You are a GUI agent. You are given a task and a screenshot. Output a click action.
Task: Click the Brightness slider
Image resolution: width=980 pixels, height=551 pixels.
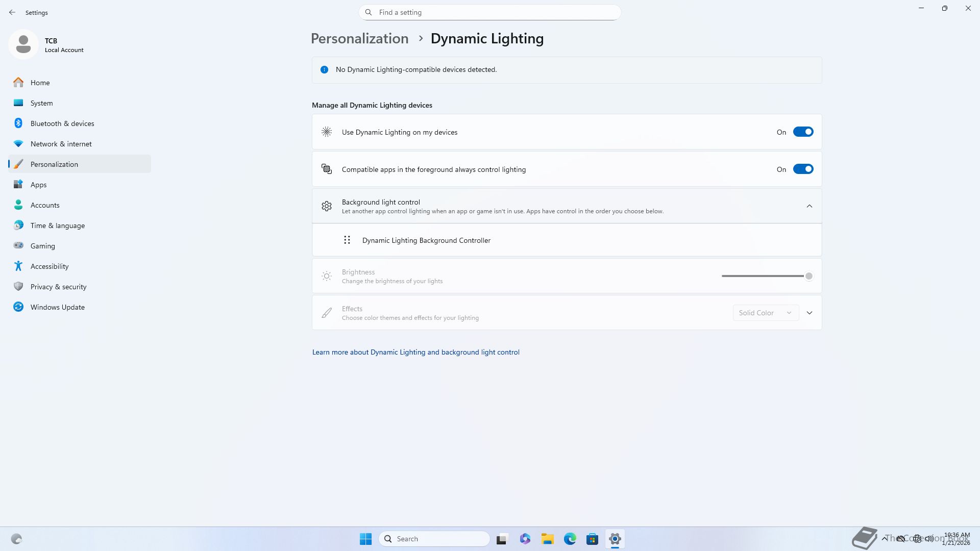tap(765, 276)
